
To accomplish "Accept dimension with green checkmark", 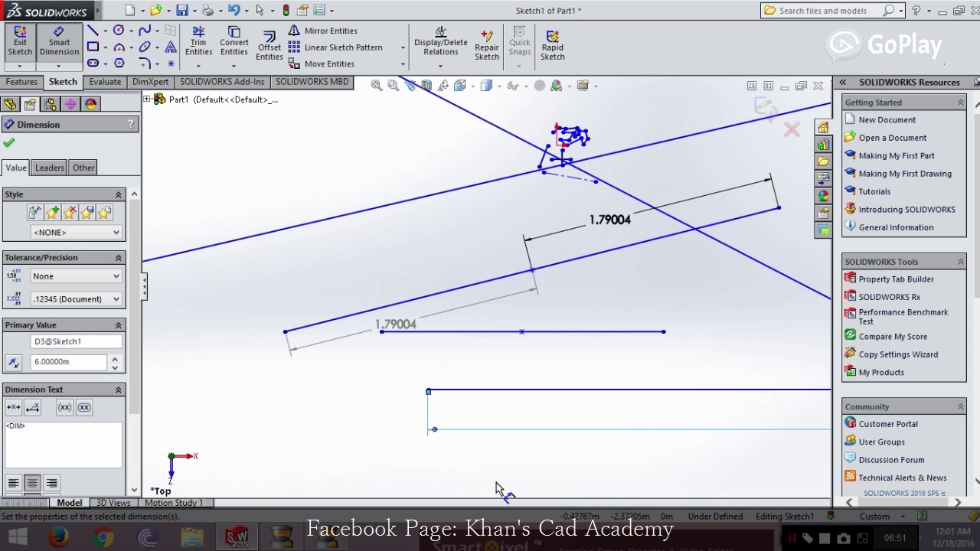I will [9, 143].
